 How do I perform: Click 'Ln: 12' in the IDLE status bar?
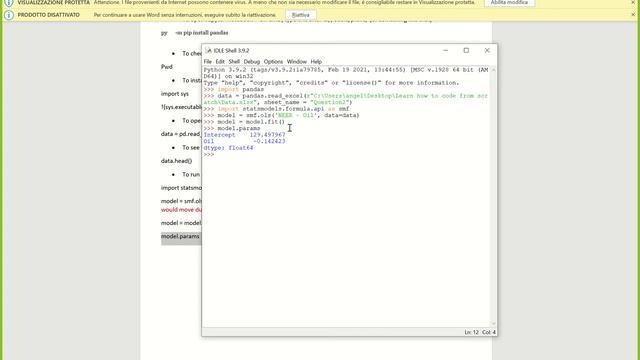point(471,332)
